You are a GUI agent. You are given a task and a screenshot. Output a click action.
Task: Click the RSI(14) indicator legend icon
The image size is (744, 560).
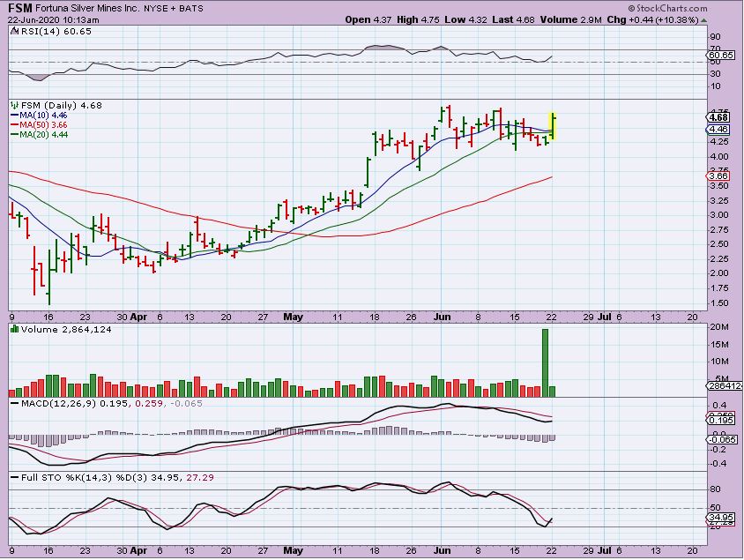(15, 32)
